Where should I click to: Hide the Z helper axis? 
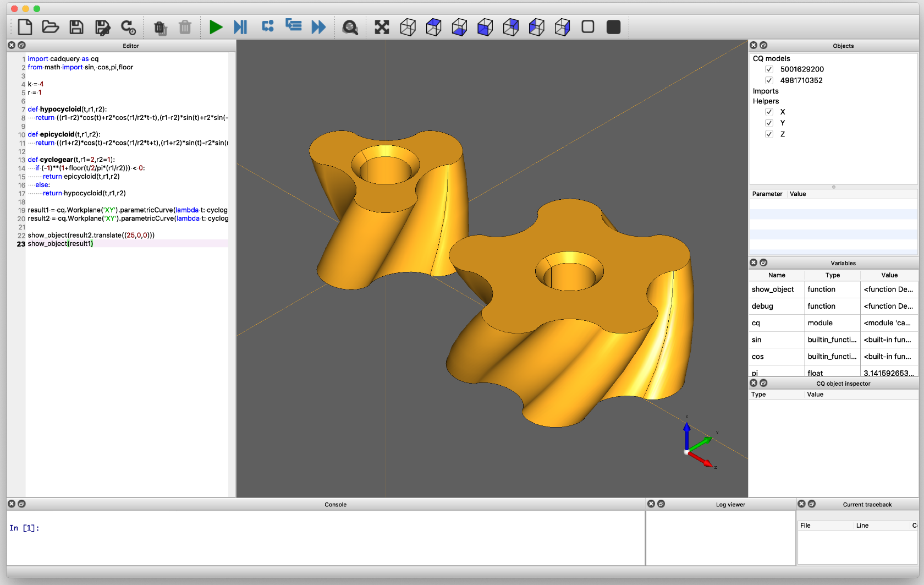tap(769, 134)
